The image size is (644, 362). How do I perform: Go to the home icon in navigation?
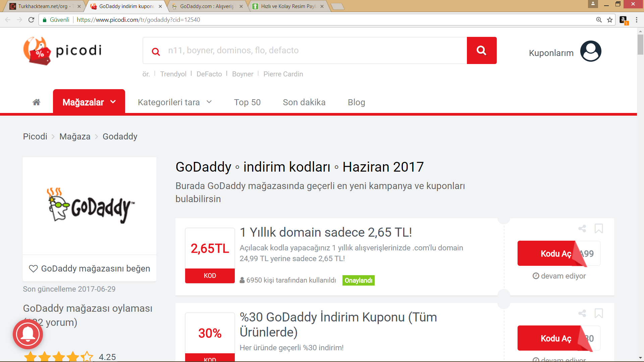coord(37,102)
